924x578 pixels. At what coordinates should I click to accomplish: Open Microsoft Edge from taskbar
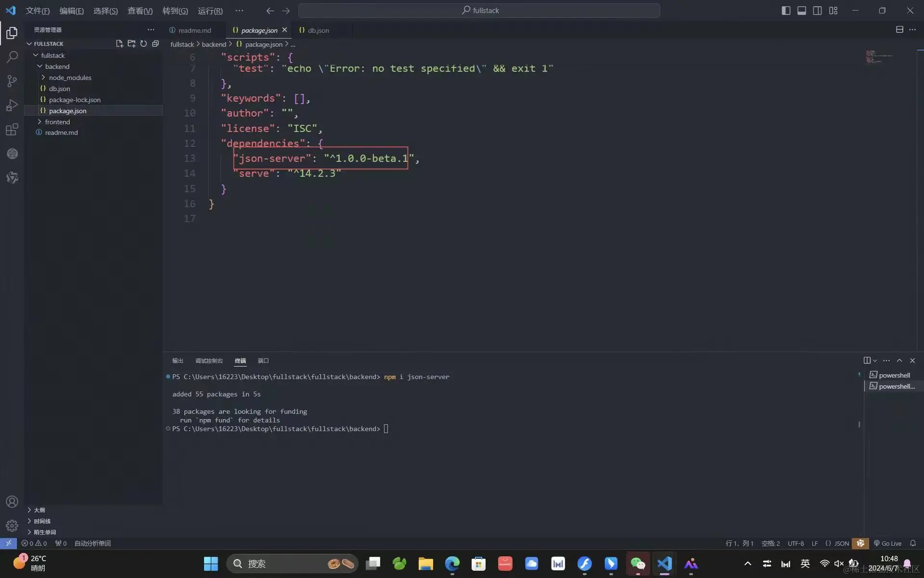tap(452, 564)
